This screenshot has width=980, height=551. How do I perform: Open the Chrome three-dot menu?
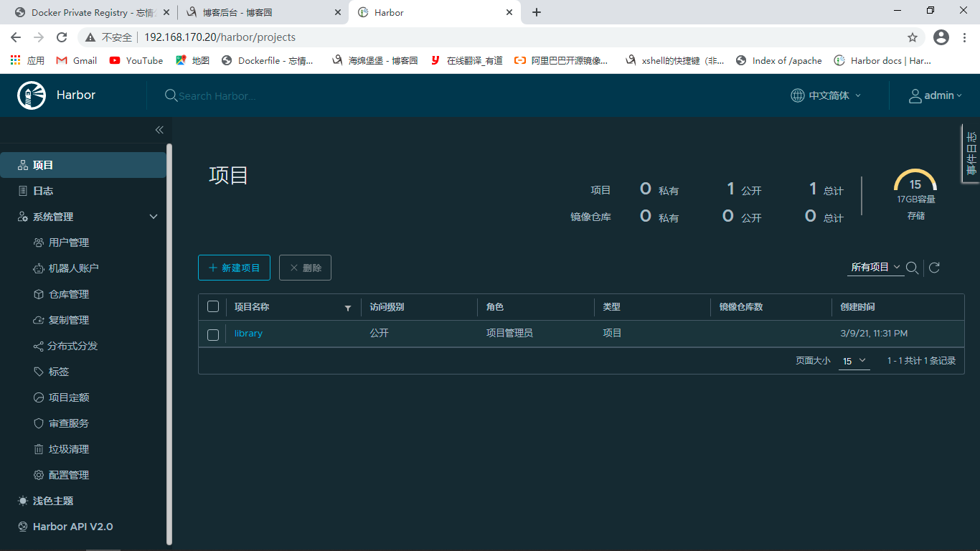click(966, 37)
